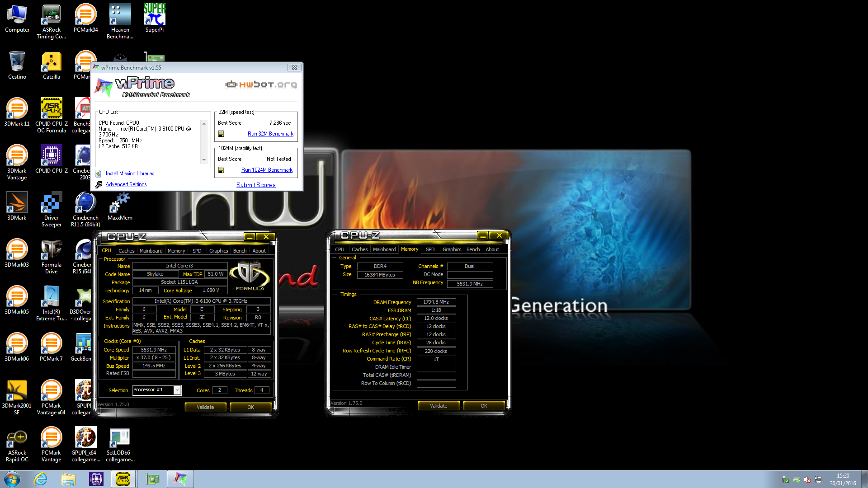The height and width of the screenshot is (488, 868).
Task: Switch to Caches tab in left CPU-Z
Action: click(126, 251)
